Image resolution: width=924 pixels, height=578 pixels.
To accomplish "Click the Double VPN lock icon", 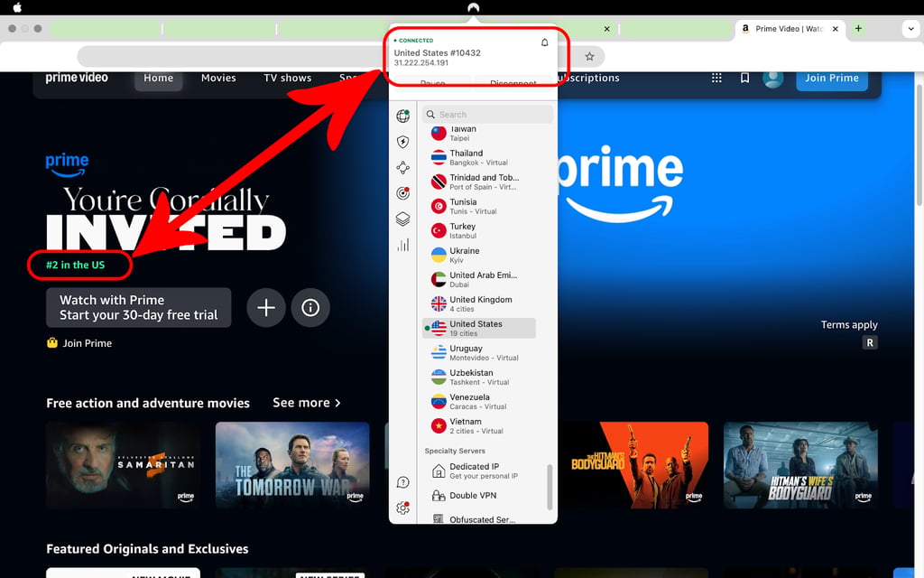I will (439, 496).
